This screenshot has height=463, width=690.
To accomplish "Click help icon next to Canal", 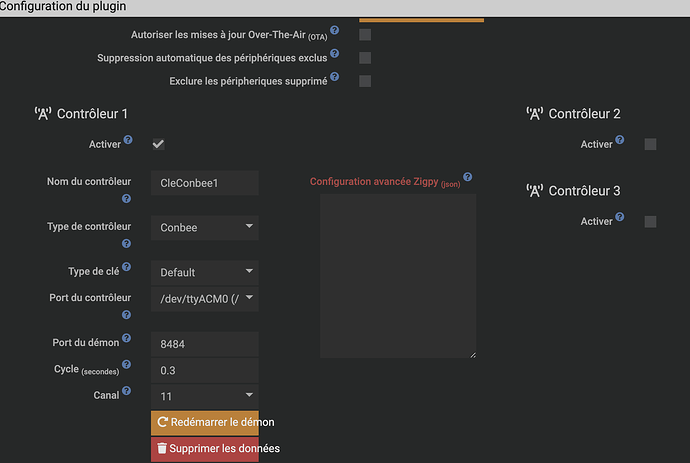I will click(127, 393).
